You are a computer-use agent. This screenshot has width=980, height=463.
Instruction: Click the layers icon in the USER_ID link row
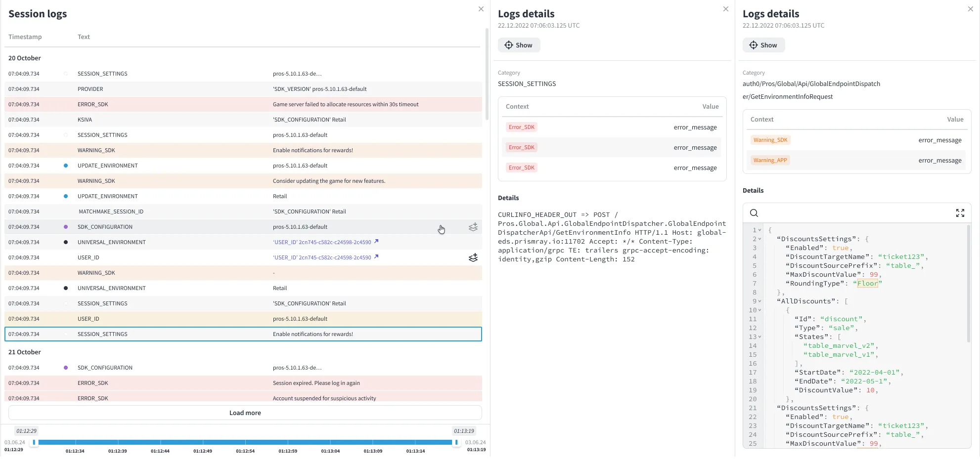point(473,258)
